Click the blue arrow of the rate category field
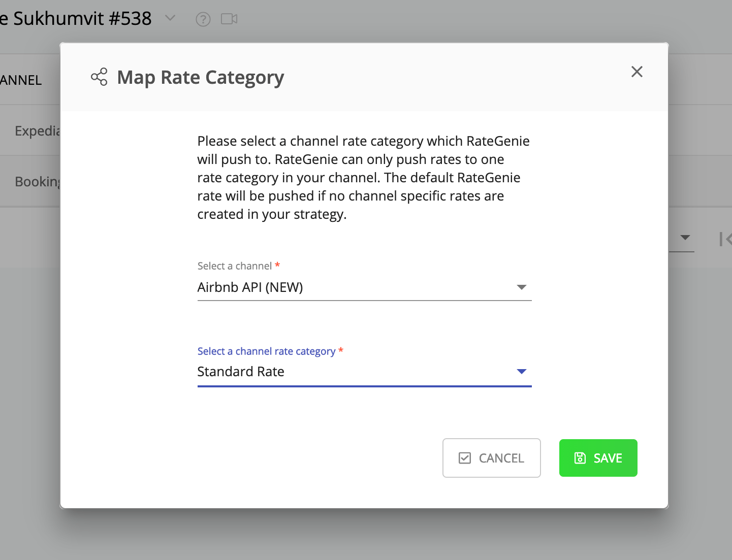Image resolution: width=732 pixels, height=560 pixels. pyautogui.click(x=521, y=372)
